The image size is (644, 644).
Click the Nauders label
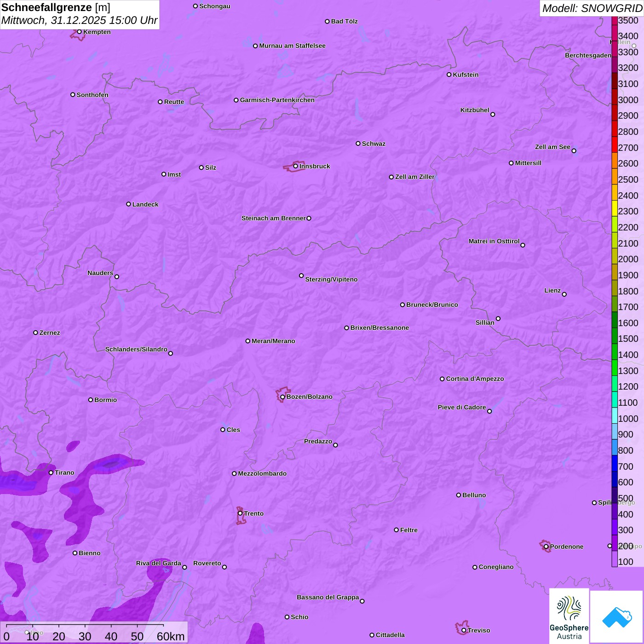100,273
